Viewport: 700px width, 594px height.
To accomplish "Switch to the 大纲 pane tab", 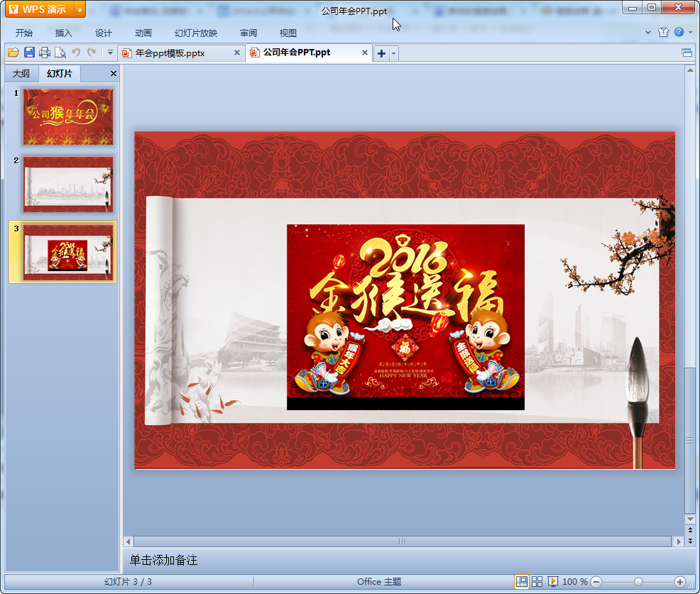I will click(x=21, y=74).
